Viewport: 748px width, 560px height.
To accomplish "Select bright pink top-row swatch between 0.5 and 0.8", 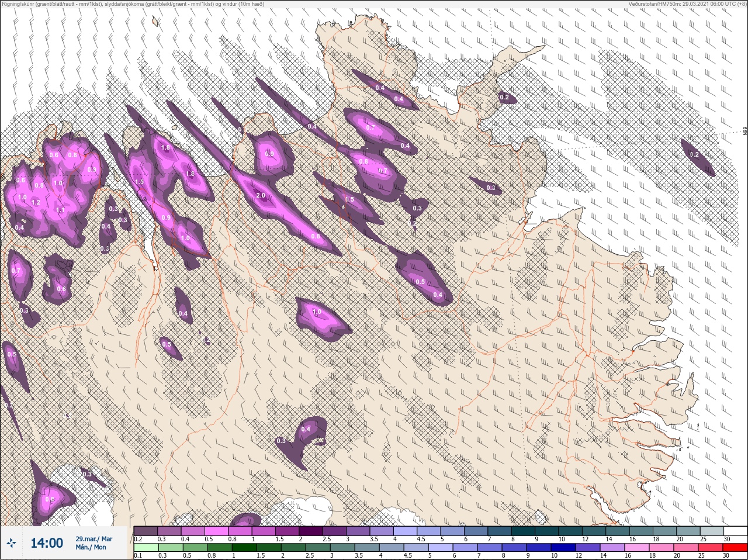I will (217, 531).
